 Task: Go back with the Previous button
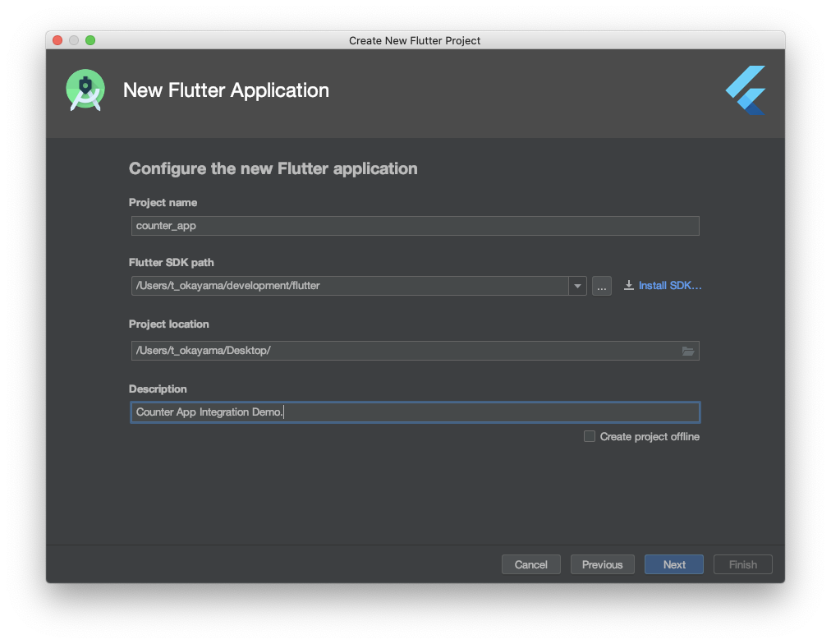602,564
